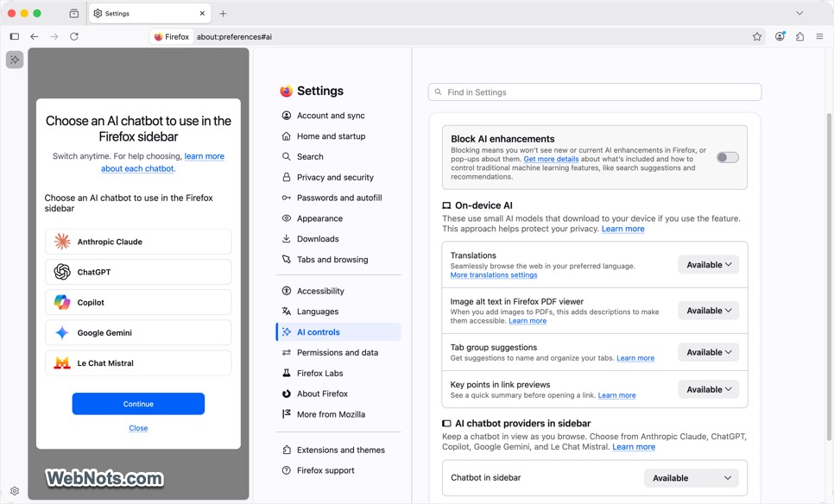This screenshot has width=834, height=504.
Task: Select AI controls category
Action: pos(338,332)
